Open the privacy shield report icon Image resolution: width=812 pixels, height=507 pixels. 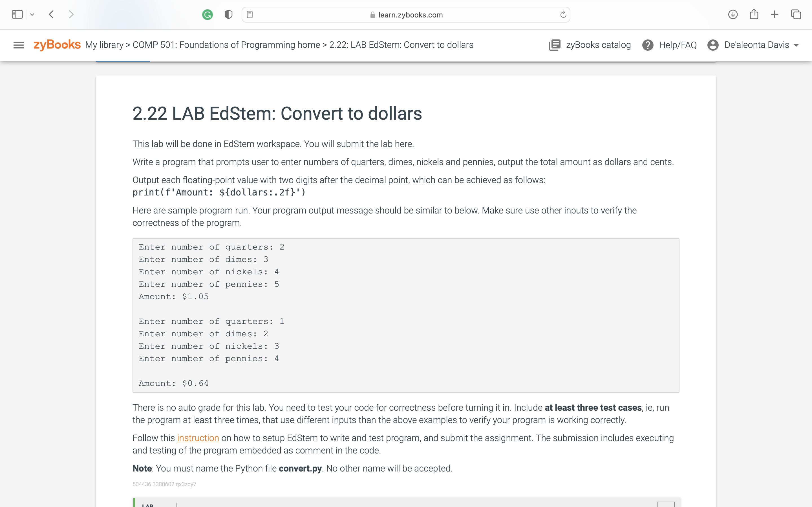coord(228,15)
